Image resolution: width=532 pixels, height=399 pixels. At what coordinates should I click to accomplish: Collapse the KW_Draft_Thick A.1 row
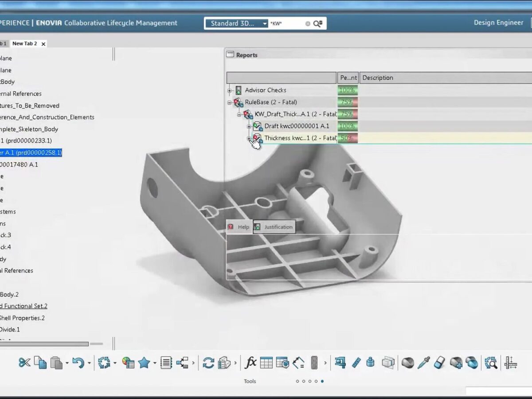pos(239,114)
